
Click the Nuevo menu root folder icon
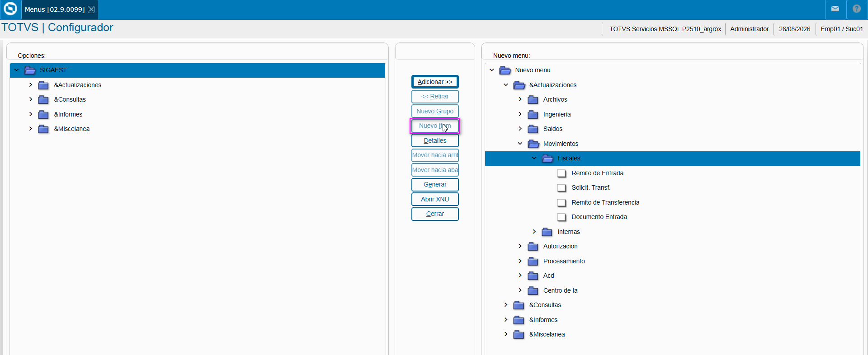505,70
